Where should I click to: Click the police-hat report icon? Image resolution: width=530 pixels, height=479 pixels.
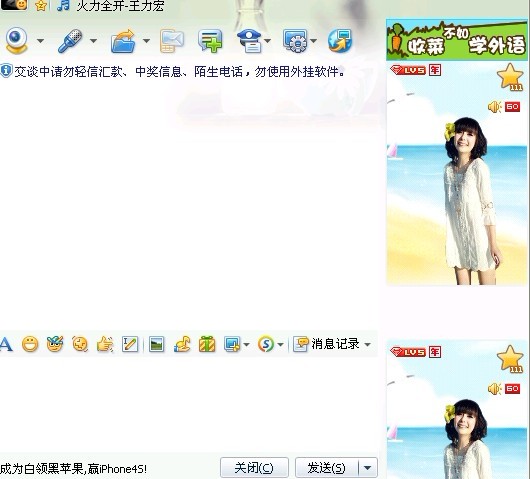click(249, 41)
